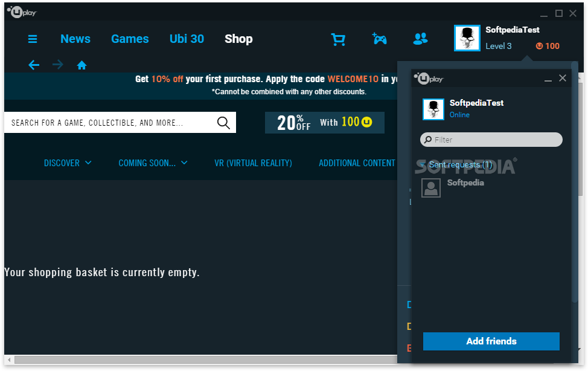This screenshot has width=588, height=371.
Task: Navigate back with the left arrow
Action: pos(34,65)
